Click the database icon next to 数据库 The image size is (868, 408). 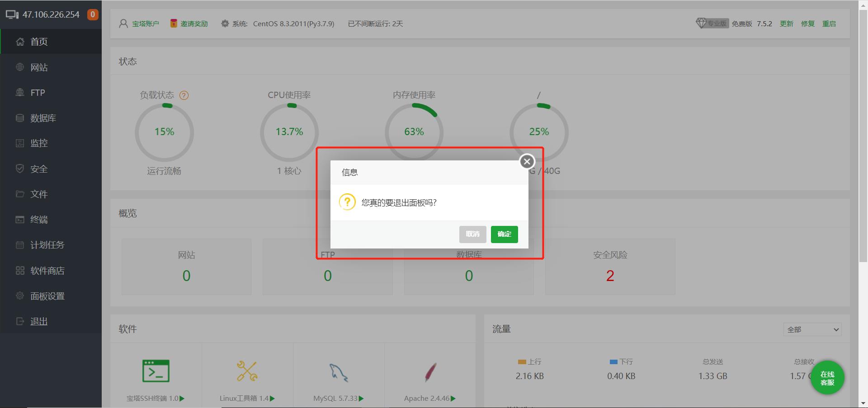(x=20, y=118)
